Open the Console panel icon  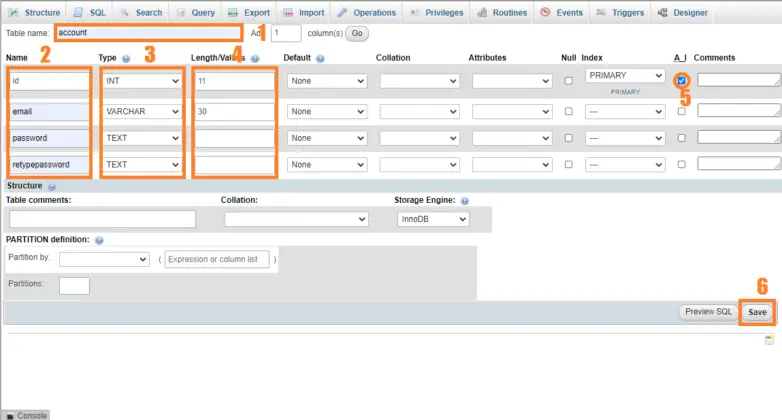click(x=10, y=416)
